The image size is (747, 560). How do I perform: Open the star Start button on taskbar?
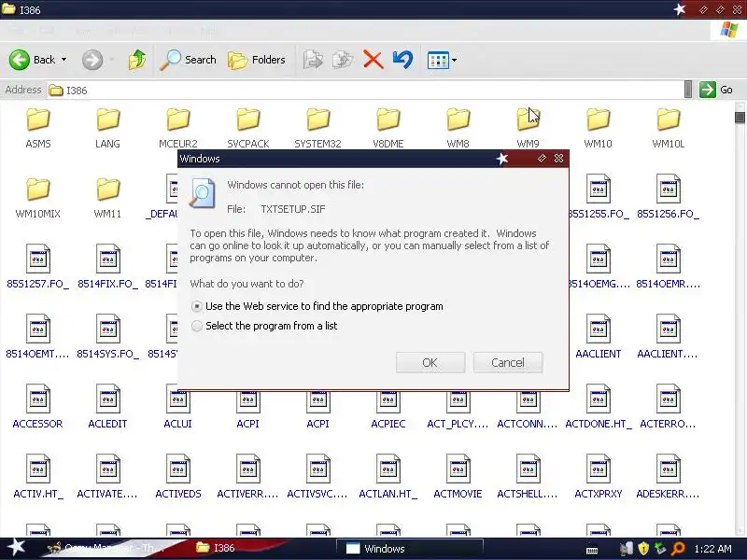16,548
